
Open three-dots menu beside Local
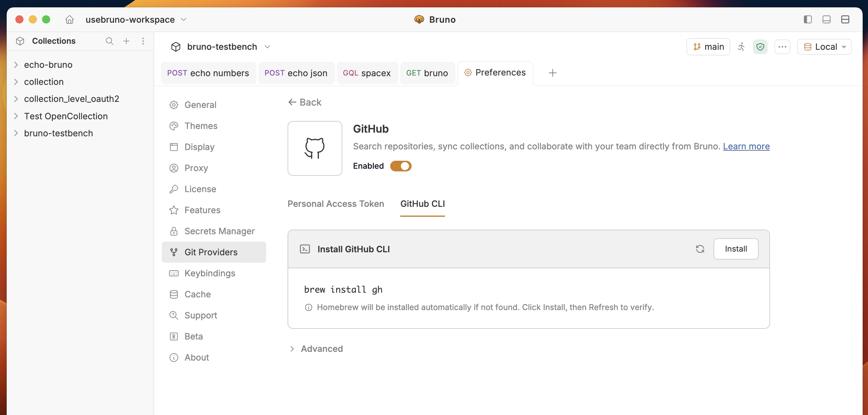coord(782,47)
